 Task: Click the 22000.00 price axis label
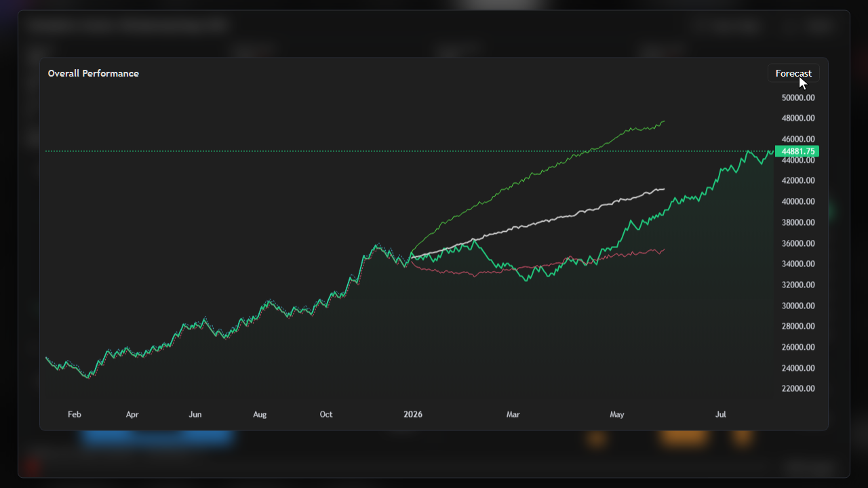798,388
